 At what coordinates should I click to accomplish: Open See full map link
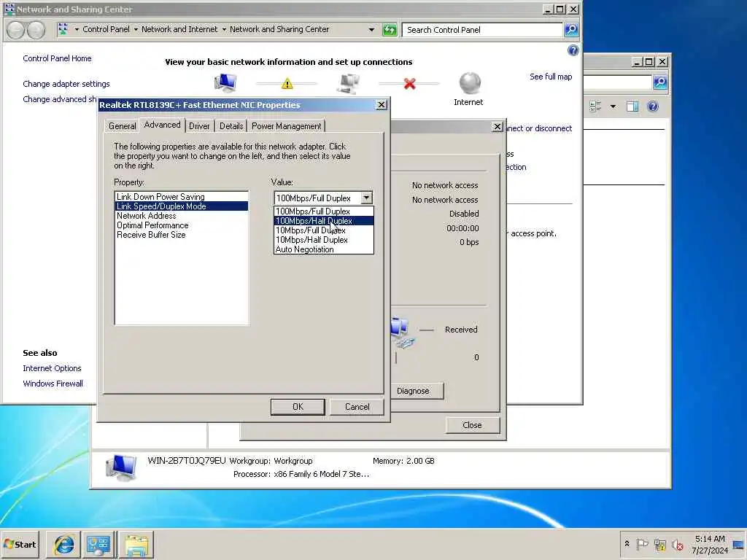click(551, 77)
